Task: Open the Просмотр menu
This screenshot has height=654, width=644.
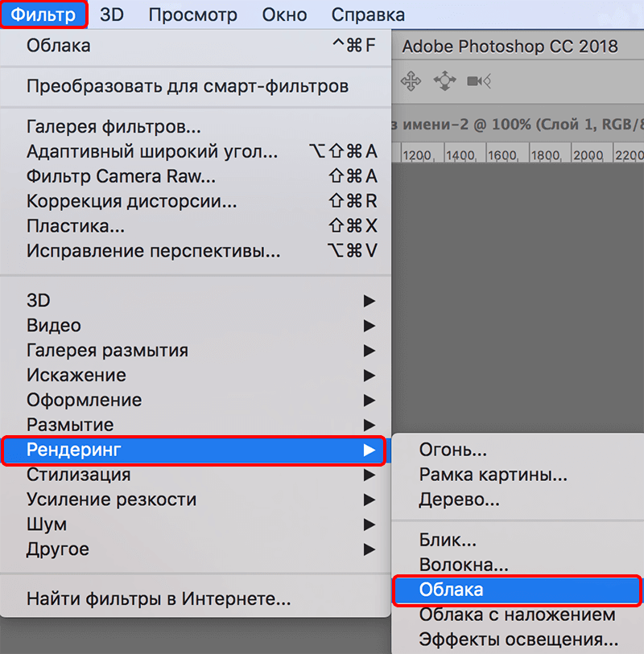Action: coord(193,14)
